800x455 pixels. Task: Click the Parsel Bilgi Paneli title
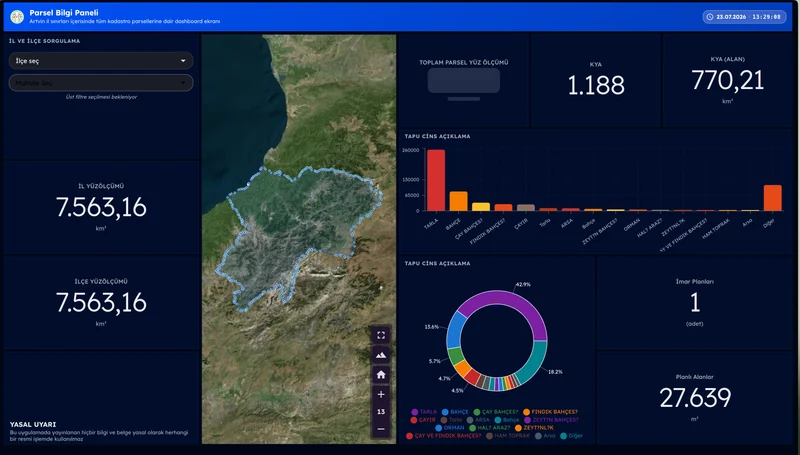(x=64, y=13)
